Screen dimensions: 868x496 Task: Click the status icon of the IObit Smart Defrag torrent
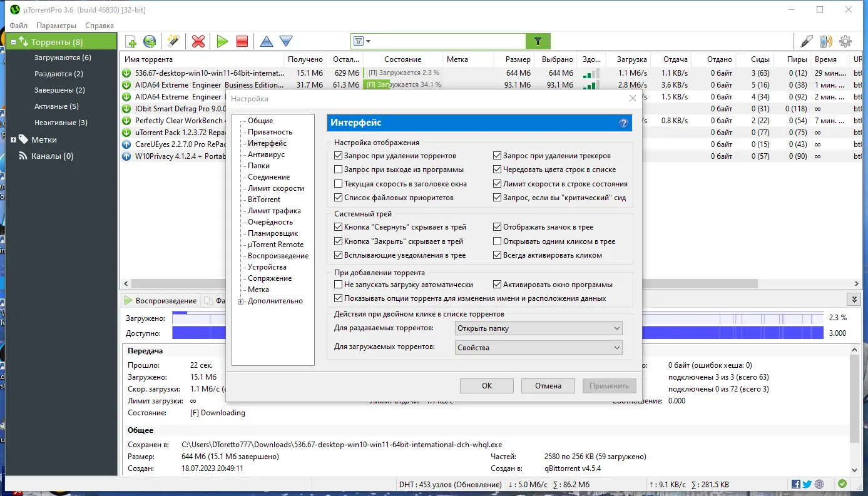[x=127, y=109]
